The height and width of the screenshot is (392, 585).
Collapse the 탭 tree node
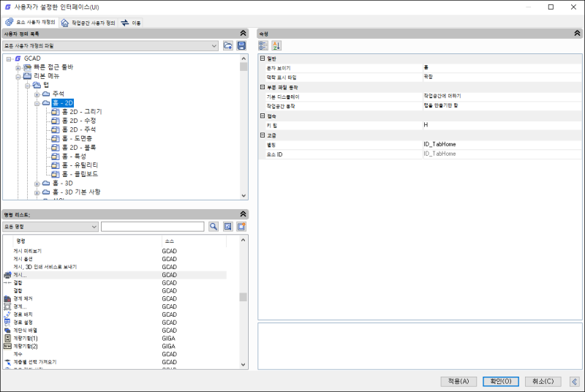click(x=28, y=86)
